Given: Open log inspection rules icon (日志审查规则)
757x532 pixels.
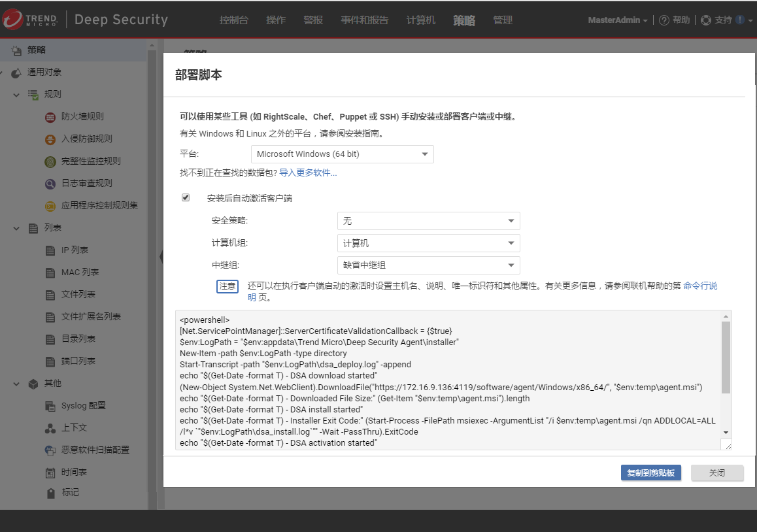Looking at the screenshot, I should [x=50, y=184].
